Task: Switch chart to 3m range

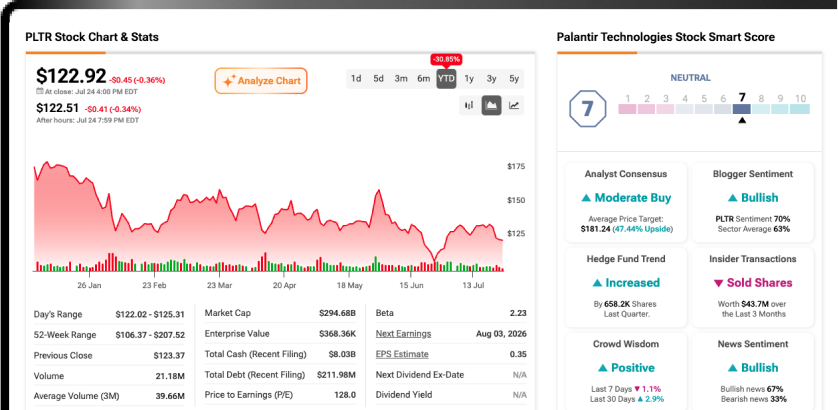Action: tap(401, 79)
